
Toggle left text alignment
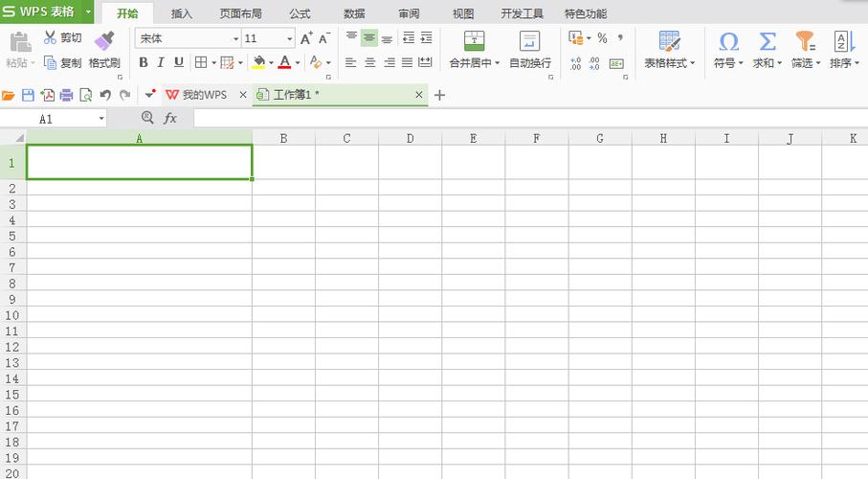350,62
